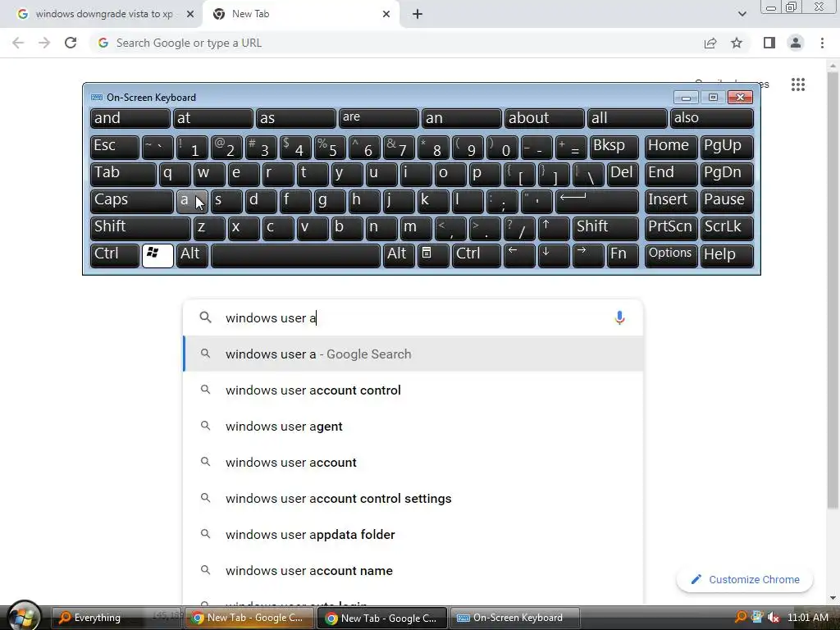Image resolution: width=840 pixels, height=630 pixels.
Task: Click the context menu key on keyboard
Action: coord(433,255)
